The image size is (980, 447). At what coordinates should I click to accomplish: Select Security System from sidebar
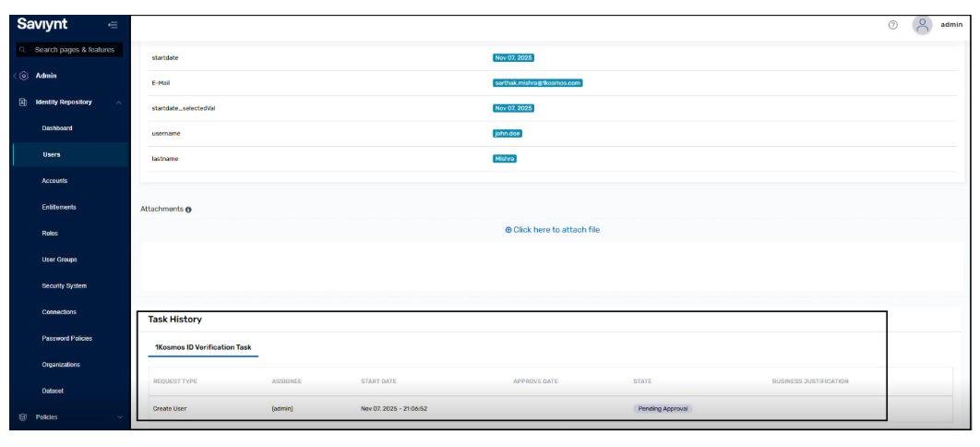click(64, 285)
